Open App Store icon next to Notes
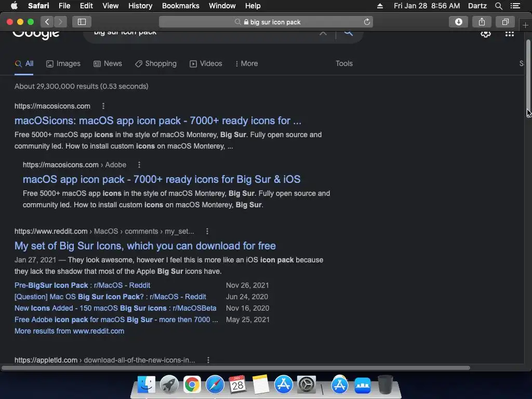 point(283,384)
